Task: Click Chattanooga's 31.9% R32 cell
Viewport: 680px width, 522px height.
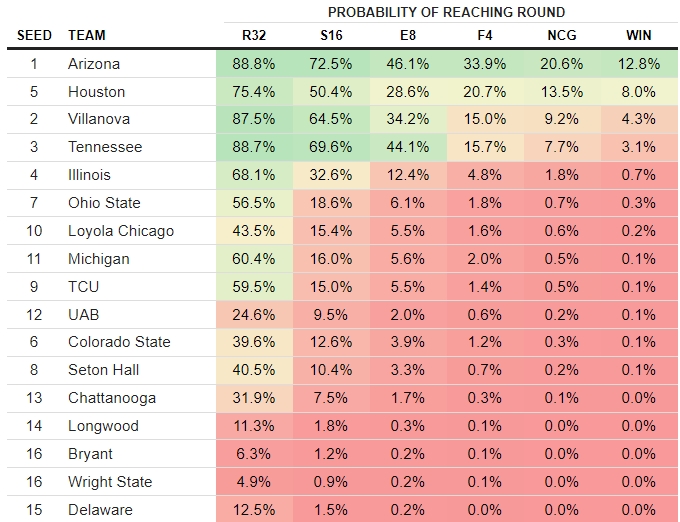Action: point(253,398)
